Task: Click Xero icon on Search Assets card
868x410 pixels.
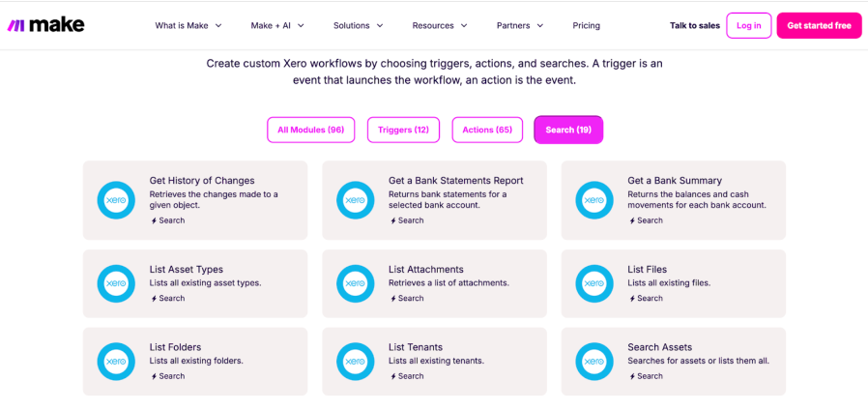Action: coord(594,362)
